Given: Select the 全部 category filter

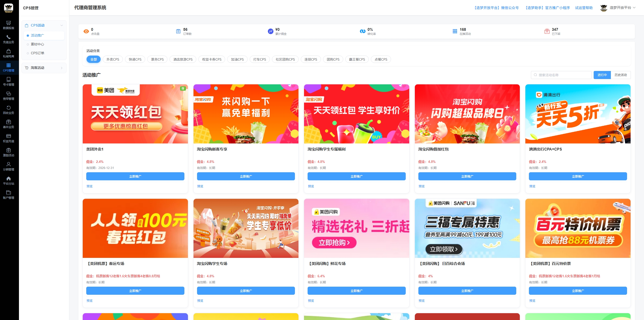Looking at the screenshot, I should tap(94, 59).
